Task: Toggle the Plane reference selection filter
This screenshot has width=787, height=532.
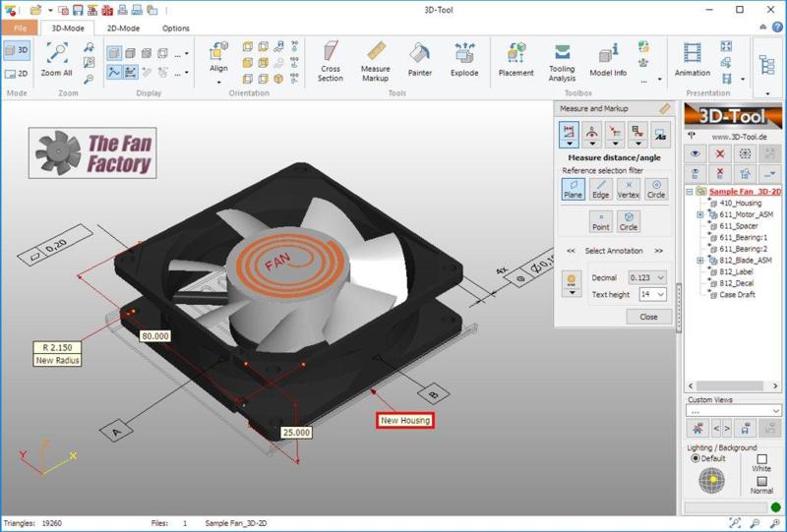Action: (573, 189)
